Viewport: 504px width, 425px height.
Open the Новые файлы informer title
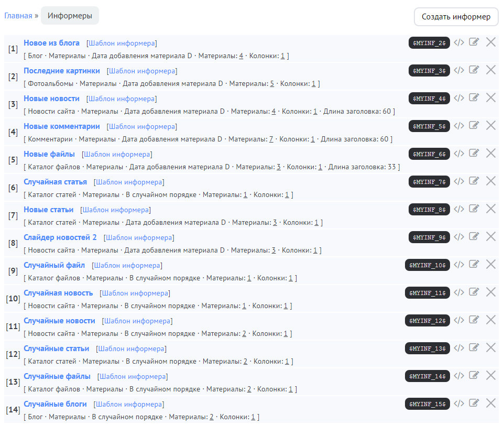point(49,154)
